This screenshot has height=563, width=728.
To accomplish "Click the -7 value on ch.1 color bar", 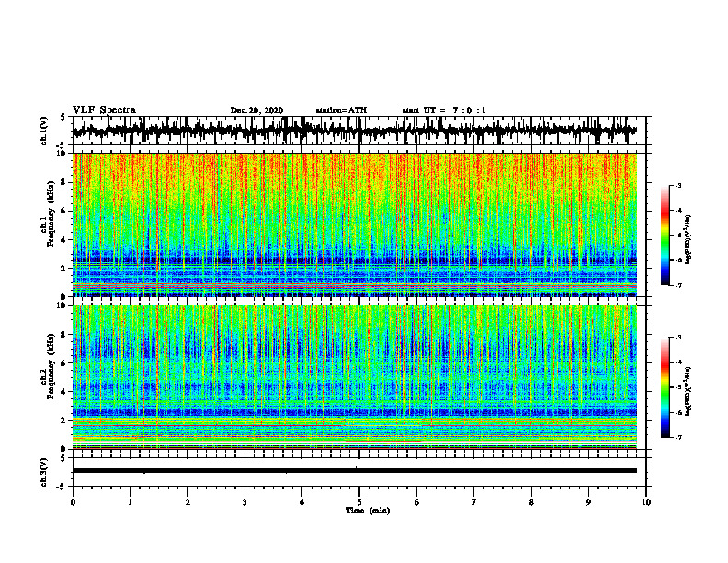I will tap(678, 286).
